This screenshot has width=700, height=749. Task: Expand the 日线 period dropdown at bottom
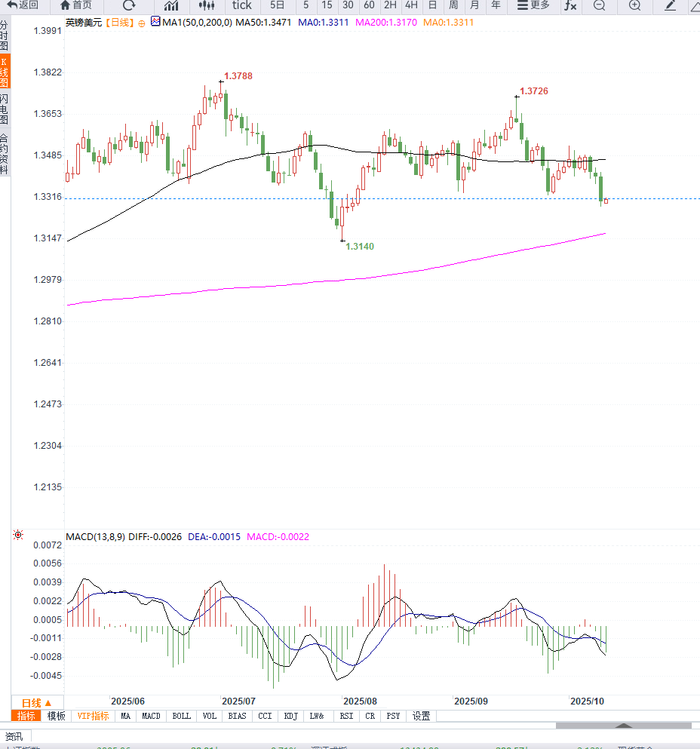tap(37, 703)
